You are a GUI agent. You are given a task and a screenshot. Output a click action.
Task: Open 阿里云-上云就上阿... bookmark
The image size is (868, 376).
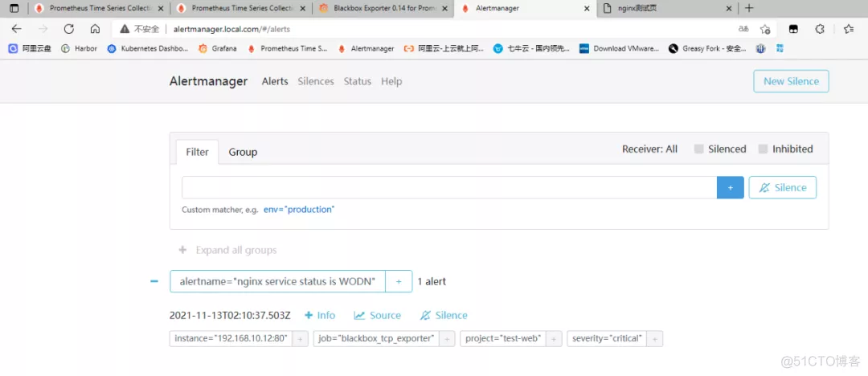coord(444,49)
